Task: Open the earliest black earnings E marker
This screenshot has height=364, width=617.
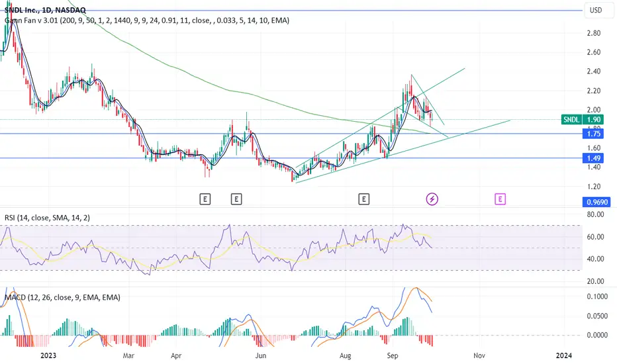Action: [205, 199]
